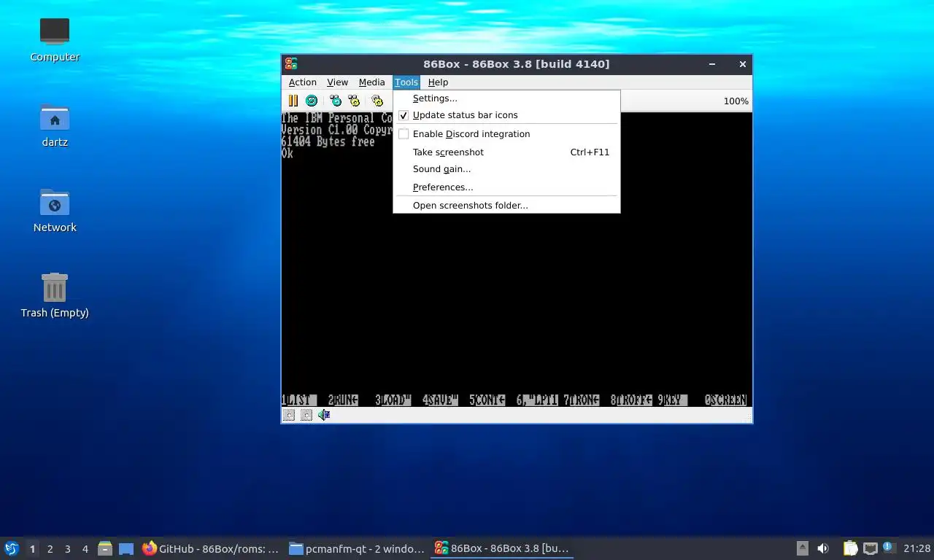The width and height of the screenshot is (934, 560).
Task: Toggle Update status bar icons checkbox
Action: pyautogui.click(x=404, y=115)
